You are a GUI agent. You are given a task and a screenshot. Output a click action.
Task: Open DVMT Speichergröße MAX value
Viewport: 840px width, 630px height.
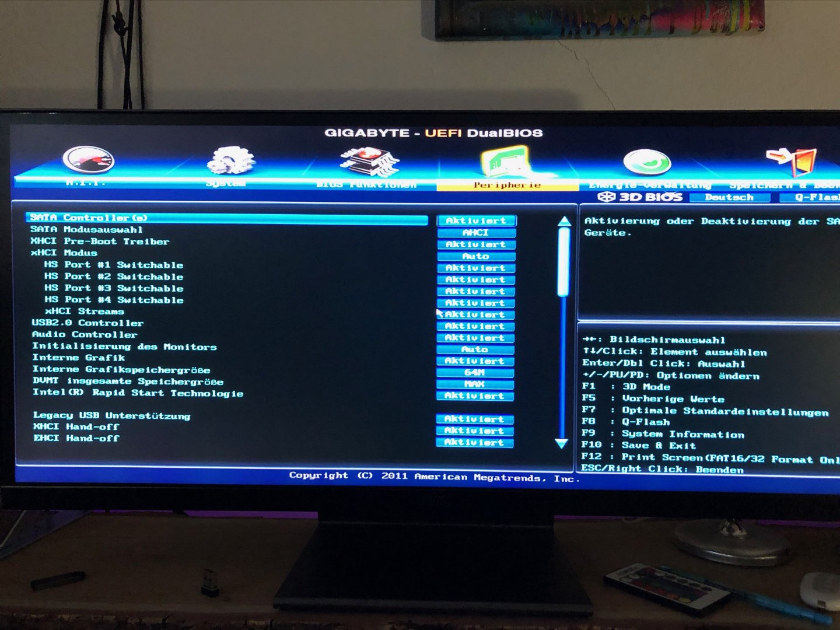point(475,384)
